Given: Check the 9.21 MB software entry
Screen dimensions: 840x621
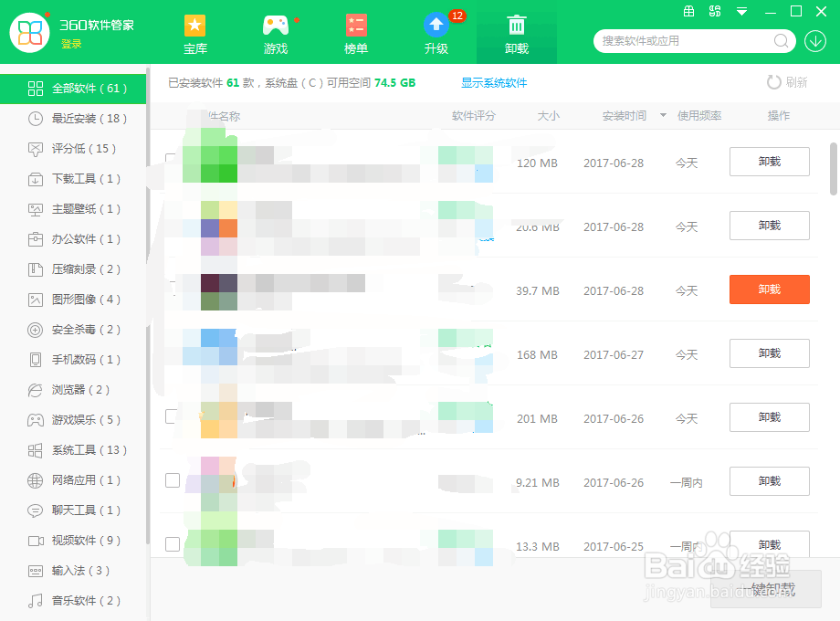Looking at the screenshot, I should (x=173, y=482).
